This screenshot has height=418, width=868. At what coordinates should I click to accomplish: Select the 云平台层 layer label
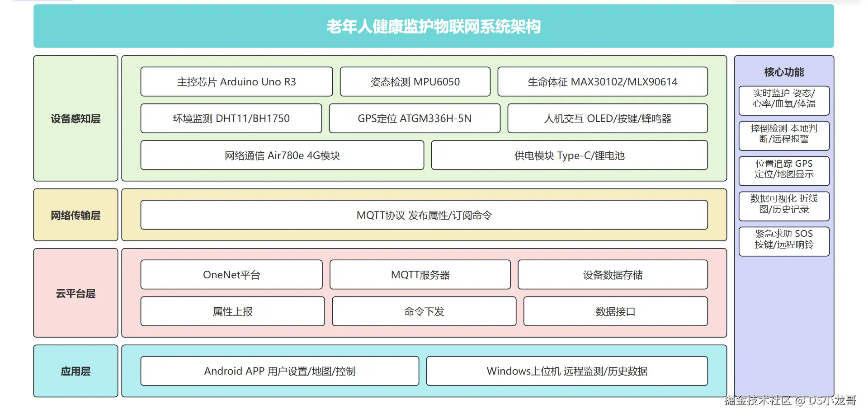[x=75, y=293]
